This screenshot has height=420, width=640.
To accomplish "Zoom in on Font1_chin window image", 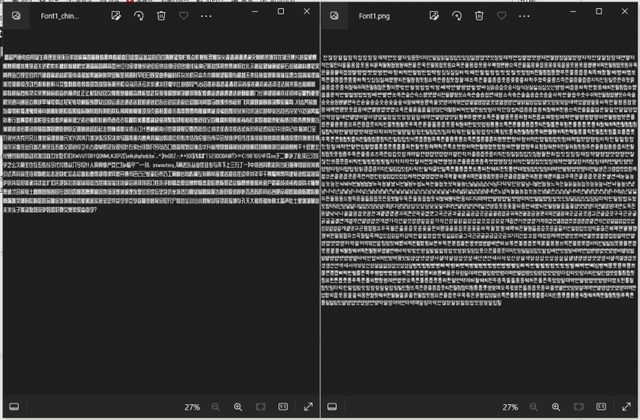I will click(238, 407).
